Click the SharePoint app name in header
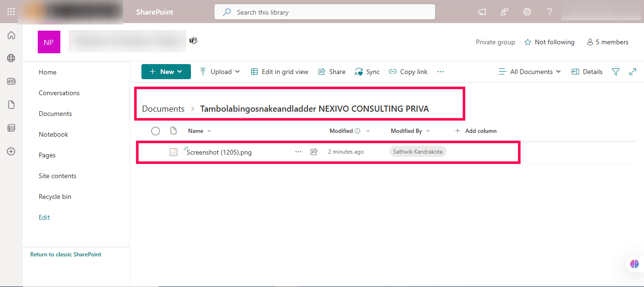The height and width of the screenshot is (287, 644). pyautogui.click(x=155, y=12)
